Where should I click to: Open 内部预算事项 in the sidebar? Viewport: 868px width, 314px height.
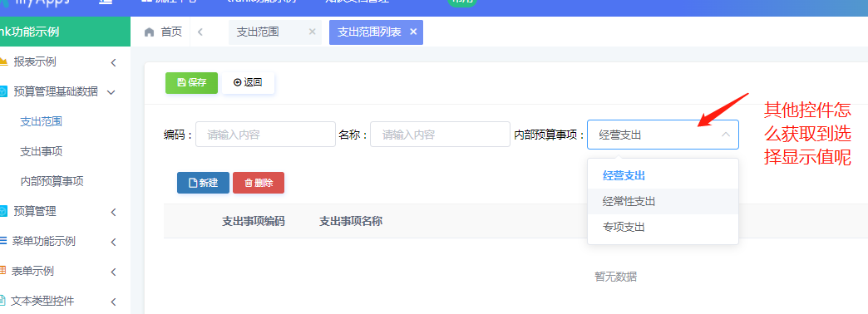click(52, 181)
